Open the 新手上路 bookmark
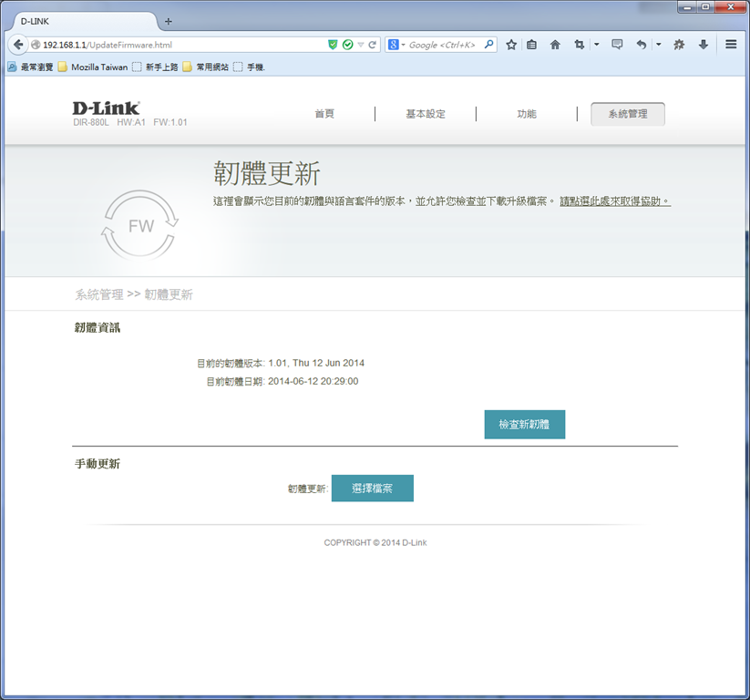Image resolution: width=750 pixels, height=700 pixels. pos(156,67)
